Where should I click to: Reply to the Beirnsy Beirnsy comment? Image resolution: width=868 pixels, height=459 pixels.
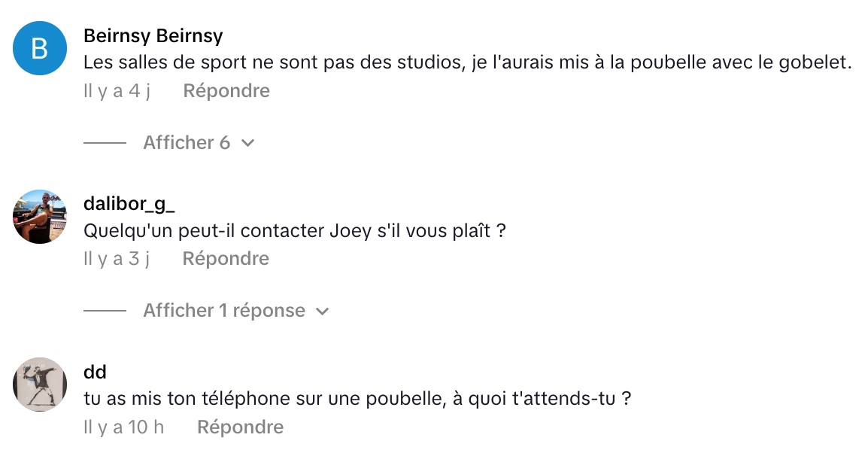pos(226,90)
